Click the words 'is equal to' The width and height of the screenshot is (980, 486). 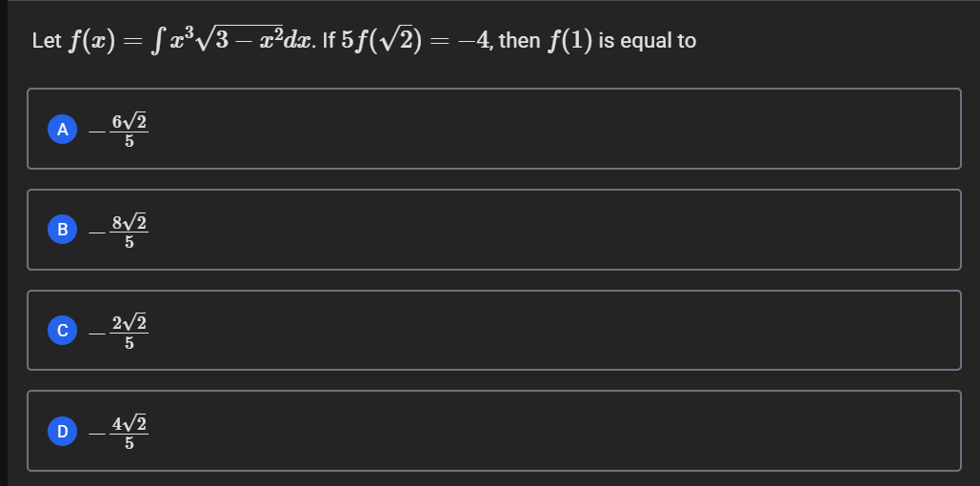coord(647,42)
